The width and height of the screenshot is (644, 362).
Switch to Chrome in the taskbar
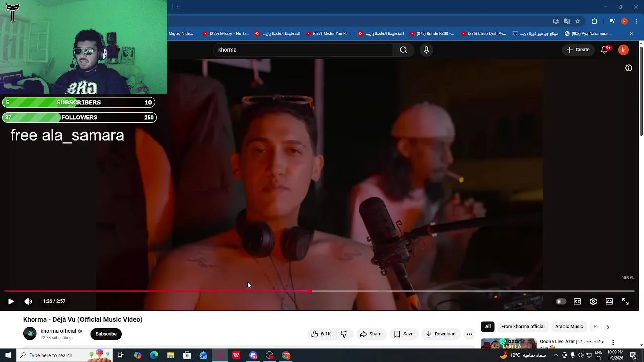point(286,355)
